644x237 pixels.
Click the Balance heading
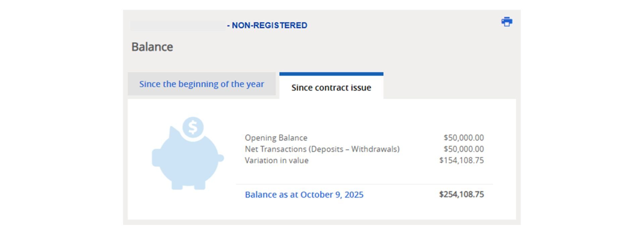tap(152, 47)
